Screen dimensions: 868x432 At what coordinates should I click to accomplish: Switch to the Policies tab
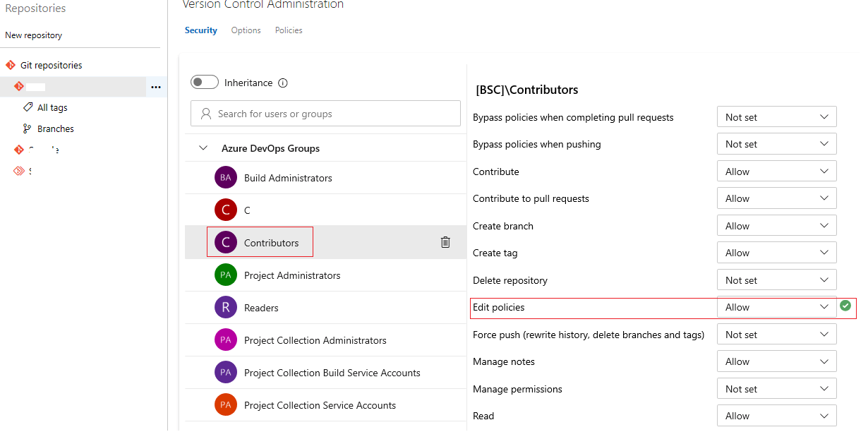click(289, 30)
